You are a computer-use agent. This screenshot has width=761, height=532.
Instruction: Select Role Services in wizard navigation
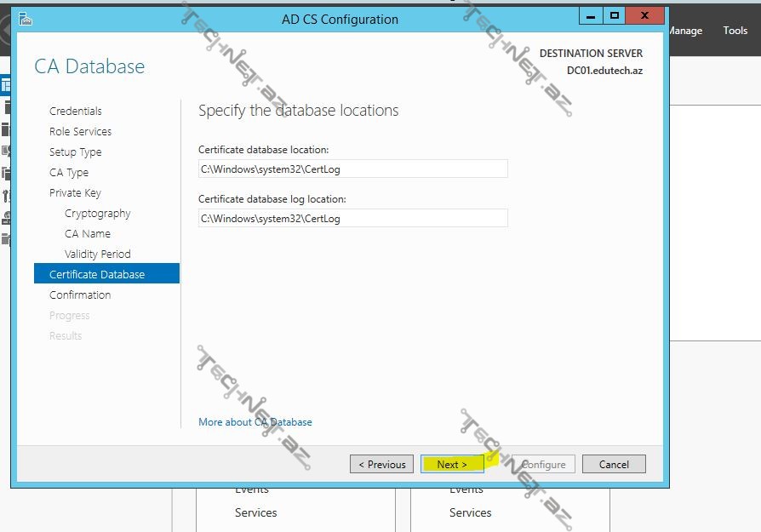click(x=80, y=132)
